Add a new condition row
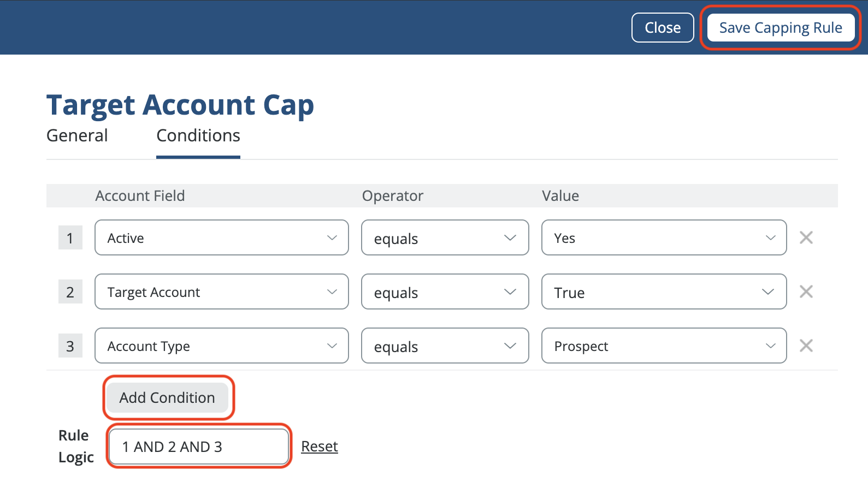This screenshot has width=868, height=500. point(167,397)
